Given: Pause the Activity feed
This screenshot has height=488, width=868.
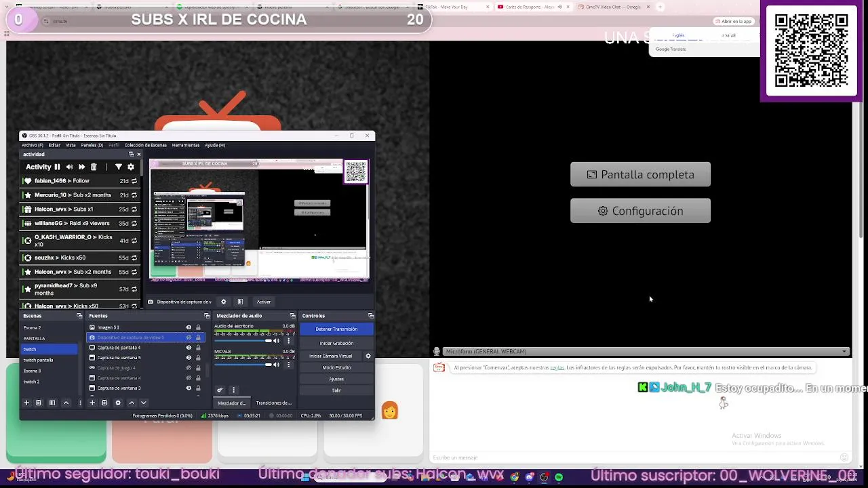Looking at the screenshot, I should tap(57, 167).
